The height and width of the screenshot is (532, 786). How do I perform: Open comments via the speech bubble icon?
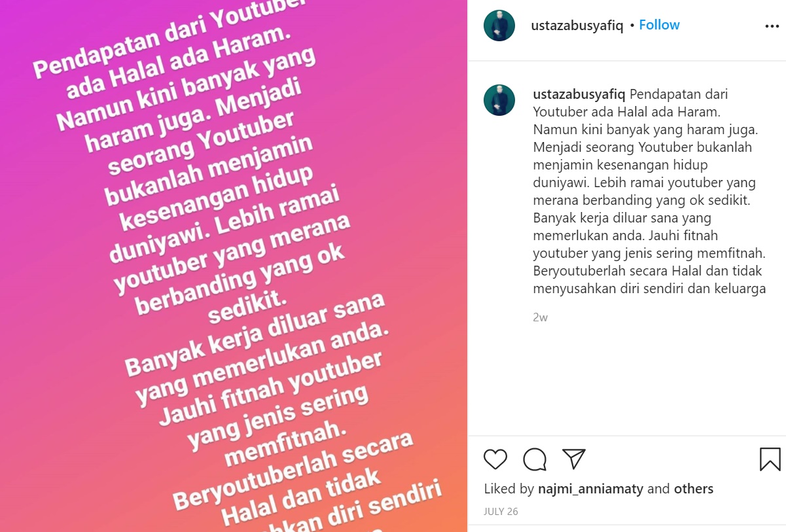(535, 459)
